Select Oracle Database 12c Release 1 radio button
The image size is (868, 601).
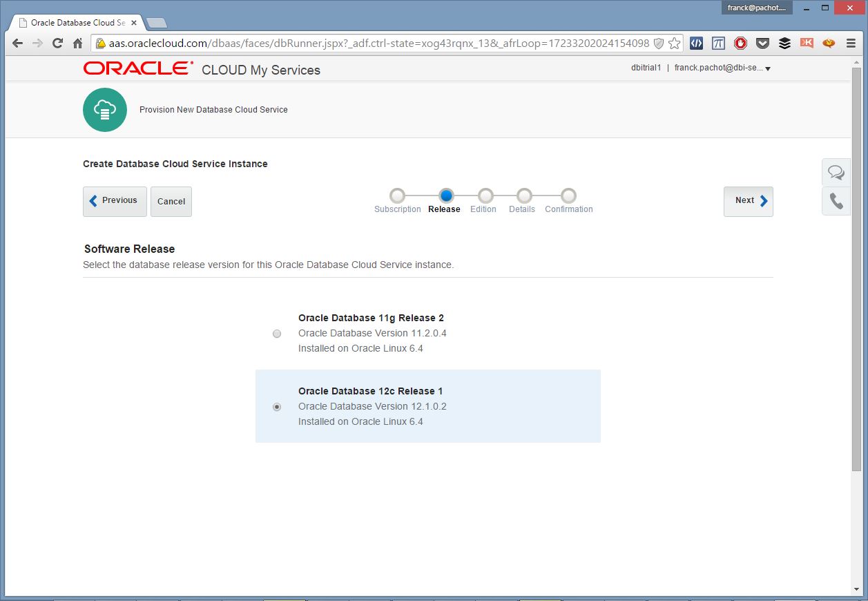pyautogui.click(x=277, y=407)
